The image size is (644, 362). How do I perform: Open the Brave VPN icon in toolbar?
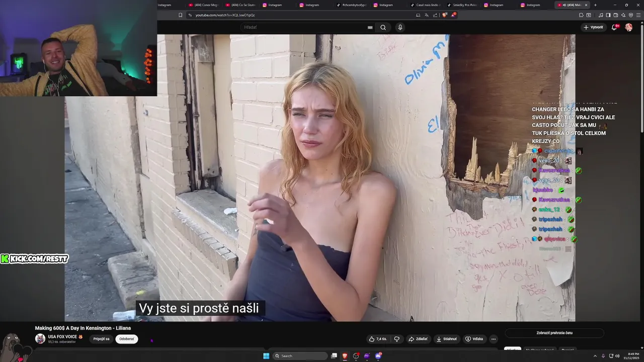pyautogui.click(x=631, y=15)
